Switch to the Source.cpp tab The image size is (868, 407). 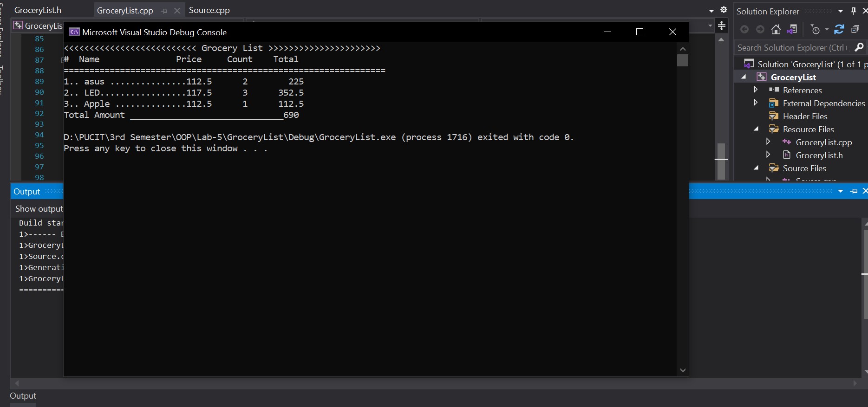[x=209, y=10]
